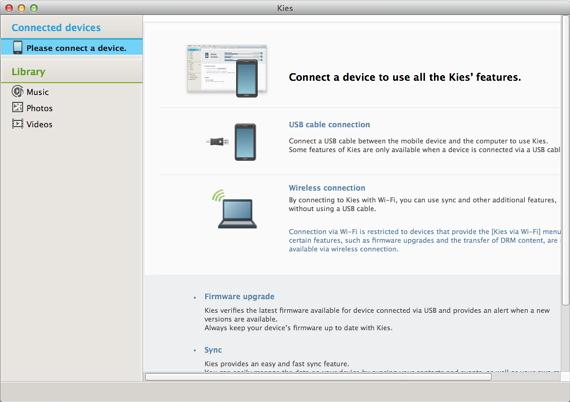The height and width of the screenshot is (402, 570).
Task: Click the Connected devices header
Action: click(x=56, y=28)
